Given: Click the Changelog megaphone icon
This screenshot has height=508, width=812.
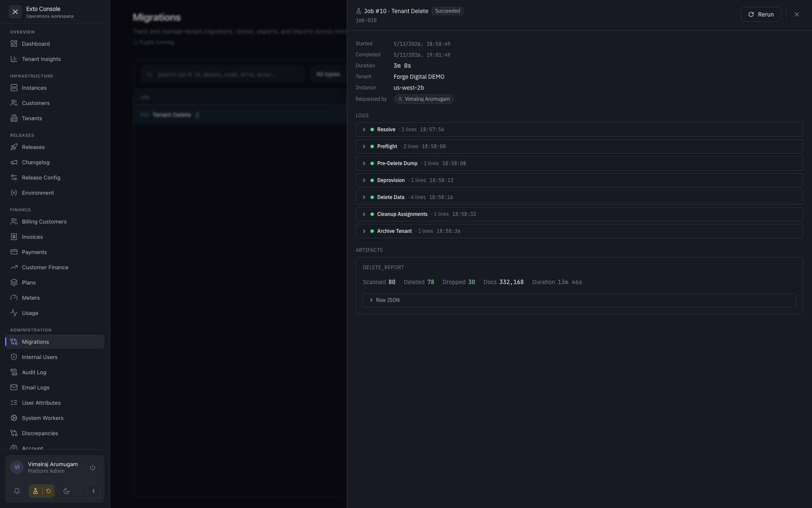Looking at the screenshot, I should [x=14, y=162].
